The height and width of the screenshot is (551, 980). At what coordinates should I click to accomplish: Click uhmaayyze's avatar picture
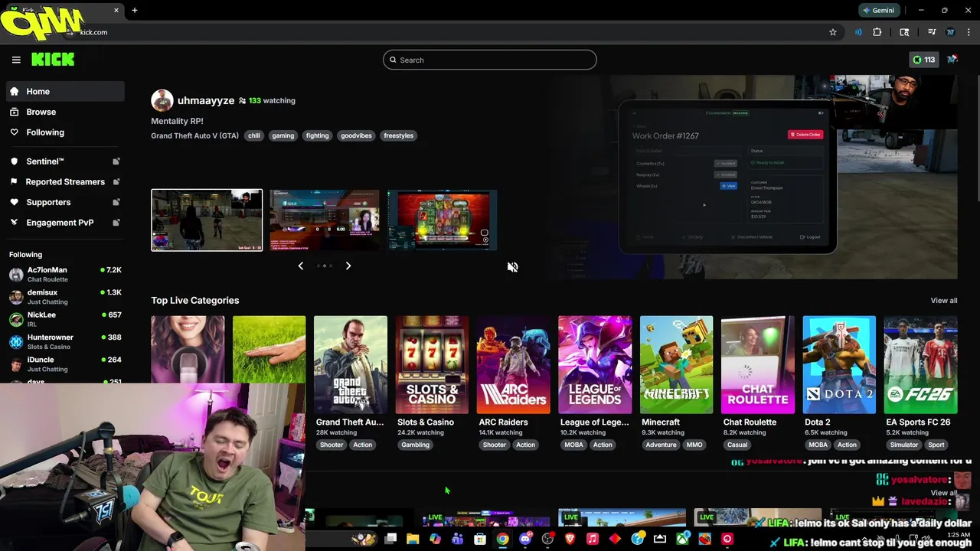pyautogui.click(x=162, y=100)
